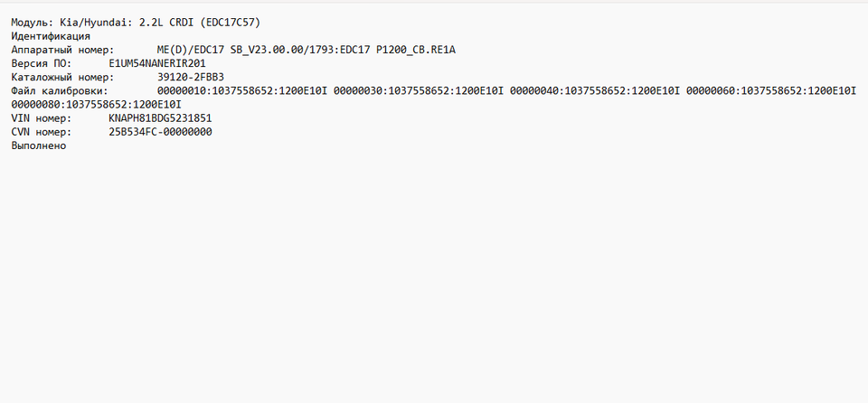This screenshot has height=403, width=868.
Task: Click the CVN value 25B534FC-00000000
Action: [160, 132]
